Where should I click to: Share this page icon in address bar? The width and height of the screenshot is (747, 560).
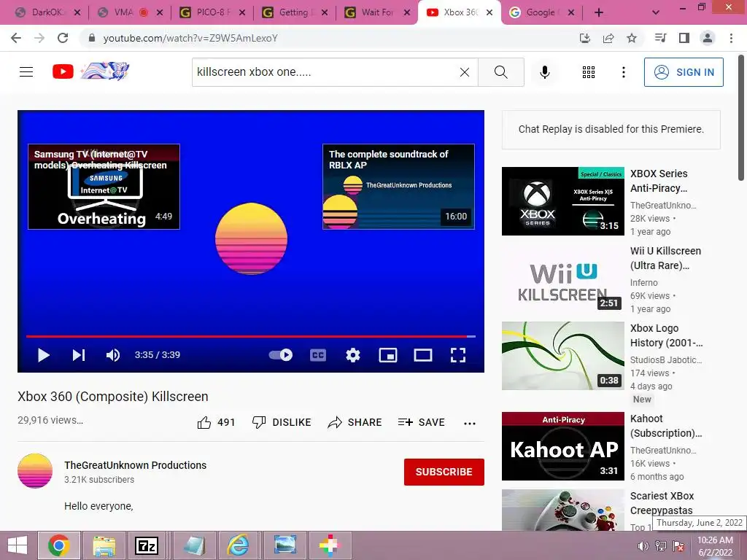tap(608, 38)
